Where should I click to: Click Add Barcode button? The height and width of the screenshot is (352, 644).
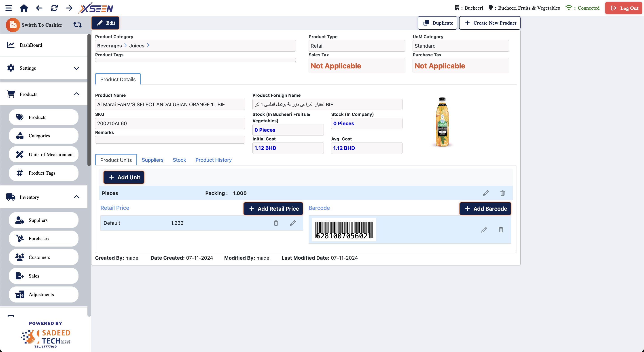tap(485, 208)
